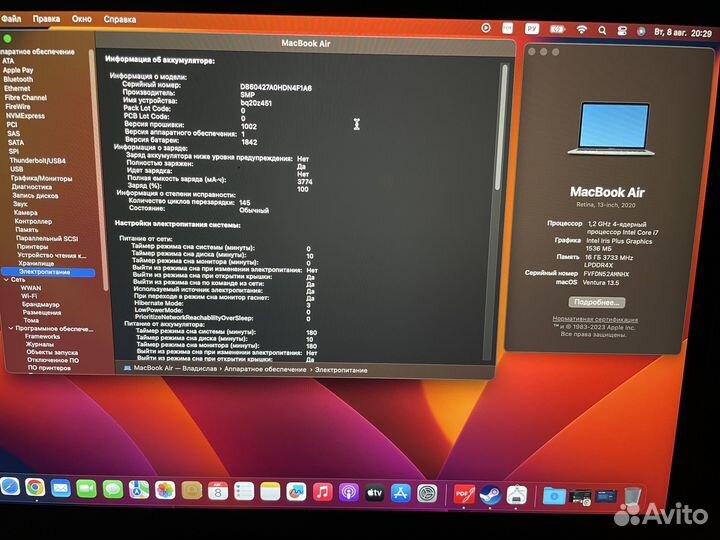720x540 pixels.
Task: Open Podcasts from the Dock
Action: pos(349,493)
